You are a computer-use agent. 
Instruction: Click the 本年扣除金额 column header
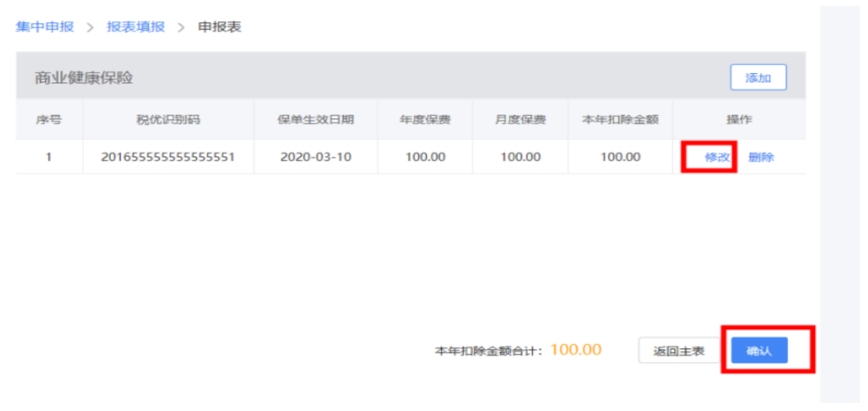620,120
